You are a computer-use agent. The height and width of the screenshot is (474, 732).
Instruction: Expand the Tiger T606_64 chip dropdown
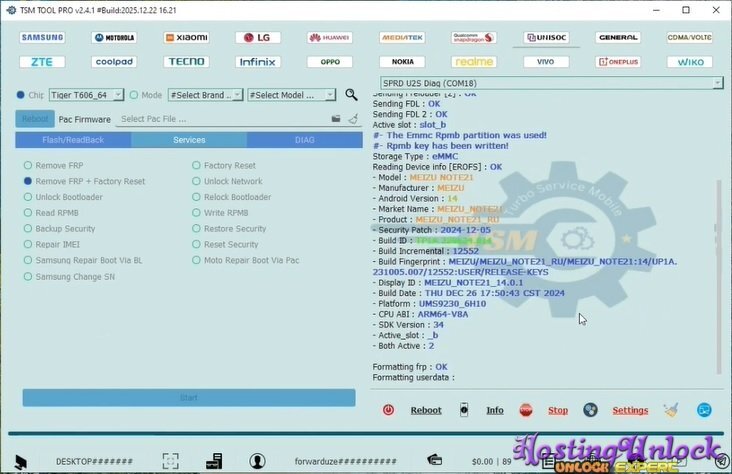click(x=119, y=95)
